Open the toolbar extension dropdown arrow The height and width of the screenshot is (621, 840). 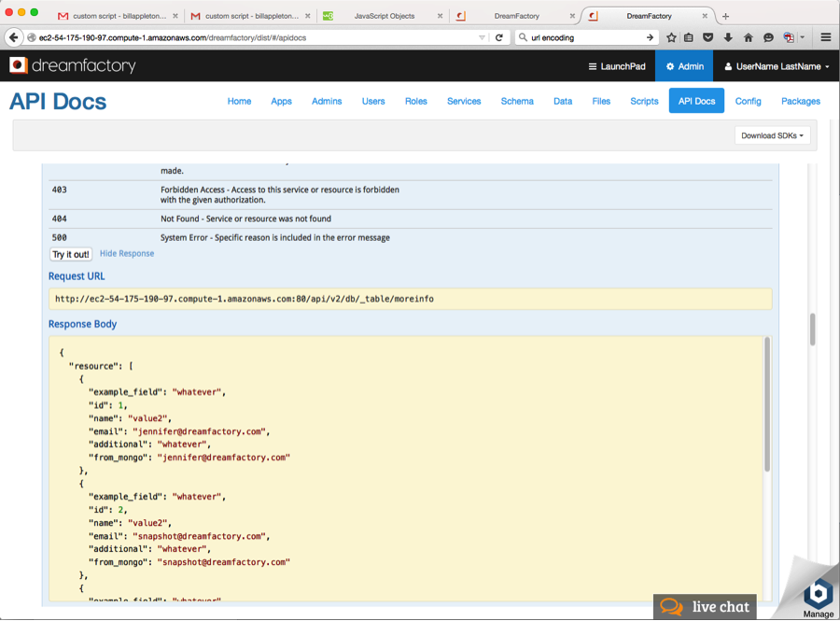802,37
